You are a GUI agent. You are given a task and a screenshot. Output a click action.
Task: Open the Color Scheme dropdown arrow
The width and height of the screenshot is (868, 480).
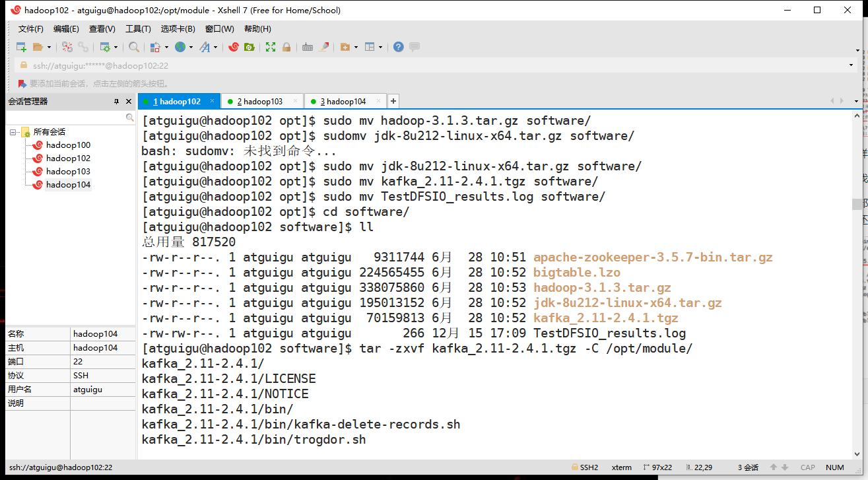pyautogui.click(x=166, y=48)
